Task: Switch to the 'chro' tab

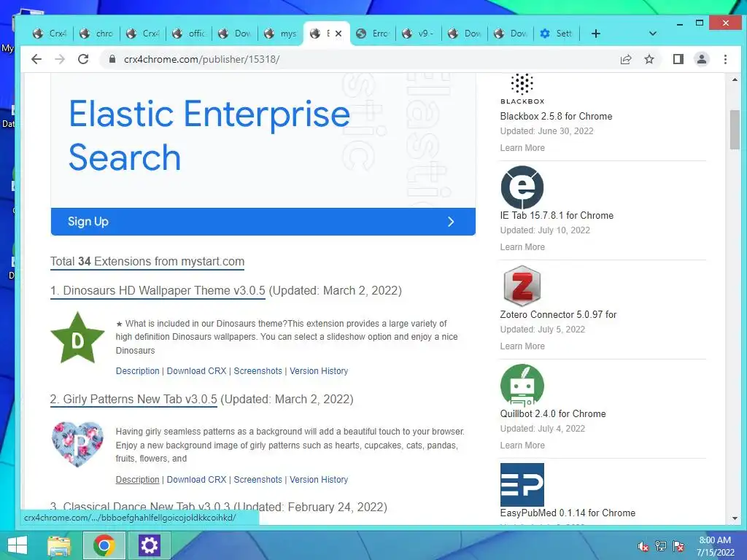Action: click(x=97, y=34)
